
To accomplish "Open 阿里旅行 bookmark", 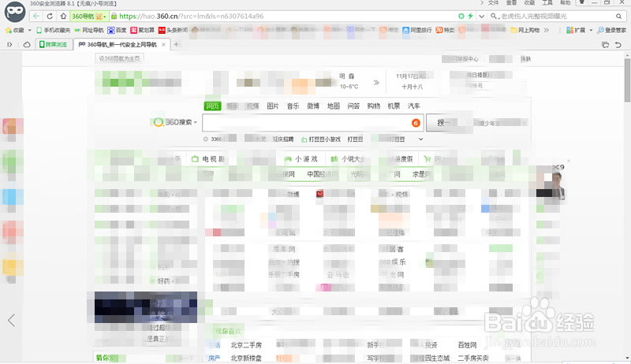I will point(417,30).
